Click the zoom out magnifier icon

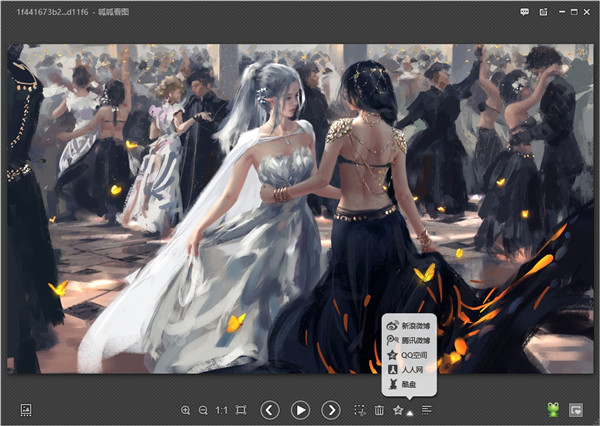tap(203, 410)
